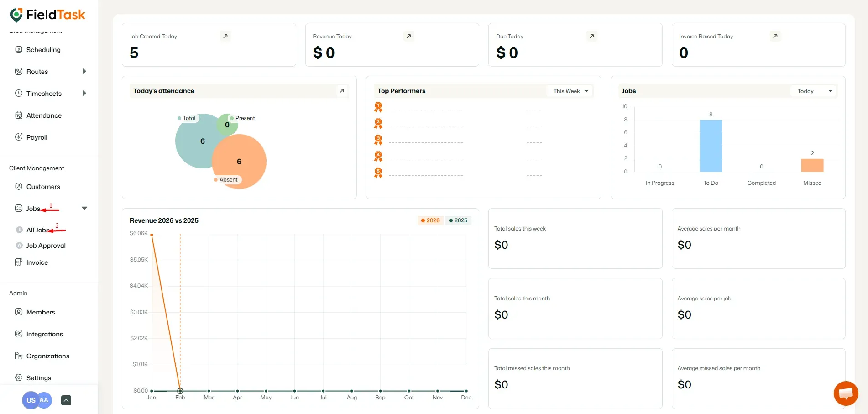Expand Today's attendance with arrow icon

coord(342,91)
